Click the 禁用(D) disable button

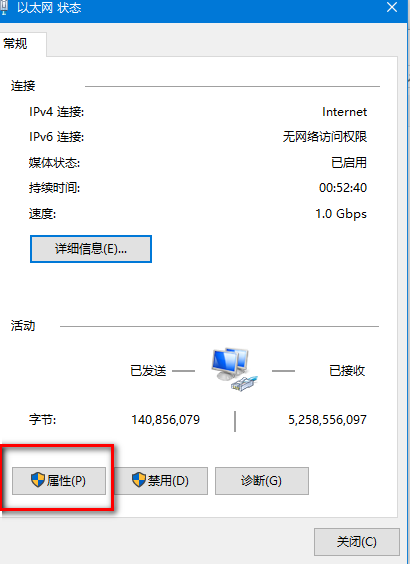161,481
